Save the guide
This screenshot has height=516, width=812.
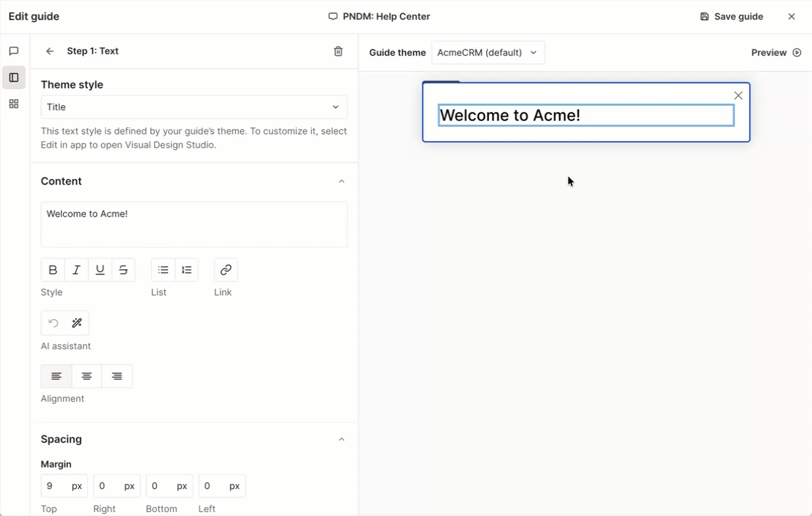tap(732, 16)
